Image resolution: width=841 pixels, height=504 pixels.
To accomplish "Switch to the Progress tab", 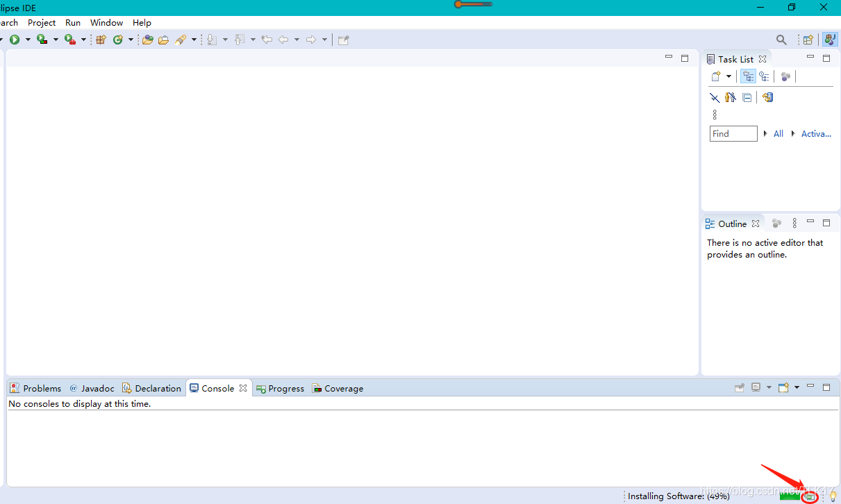I will [280, 388].
